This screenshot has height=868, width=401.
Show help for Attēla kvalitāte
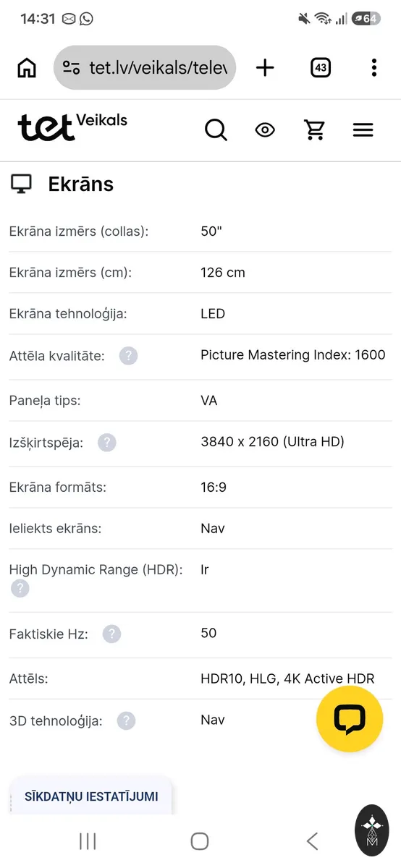pos(128,356)
